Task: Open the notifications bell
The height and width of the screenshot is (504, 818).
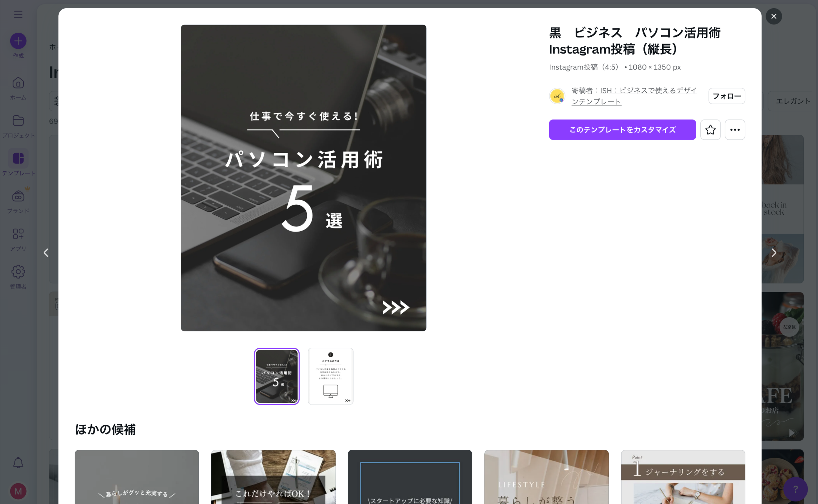Action: (18, 462)
